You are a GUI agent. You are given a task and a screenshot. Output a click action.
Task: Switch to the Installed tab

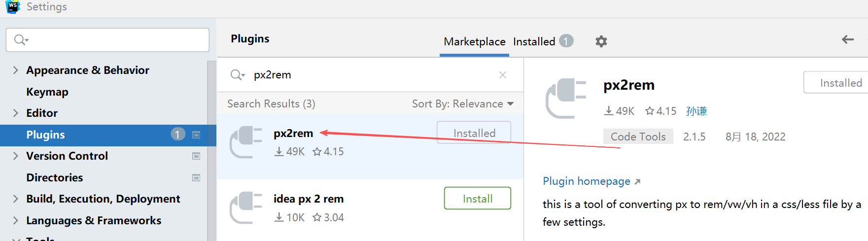click(x=534, y=41)
